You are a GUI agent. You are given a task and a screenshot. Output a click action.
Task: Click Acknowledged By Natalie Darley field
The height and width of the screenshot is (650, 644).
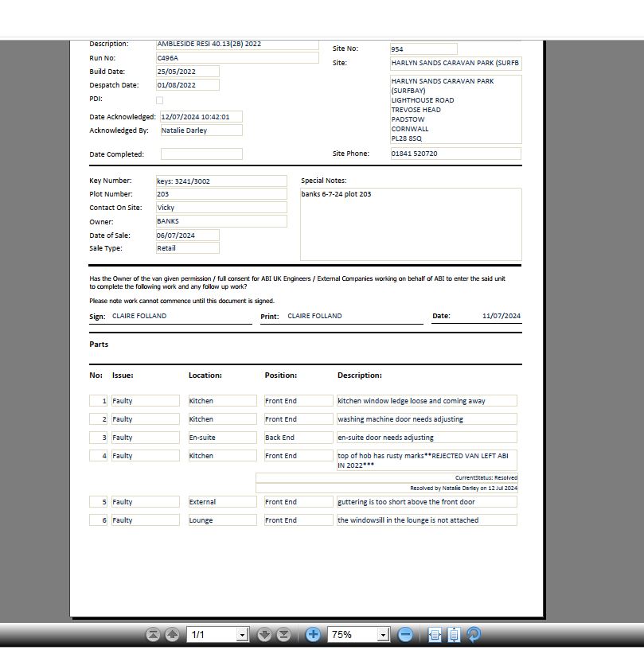click(x=201, y=130)
